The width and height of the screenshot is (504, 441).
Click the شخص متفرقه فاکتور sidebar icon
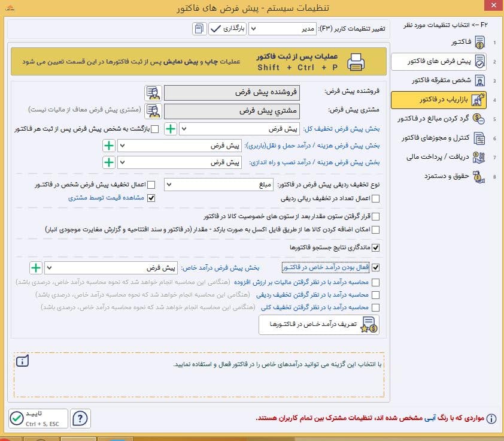tap(479, 80)
